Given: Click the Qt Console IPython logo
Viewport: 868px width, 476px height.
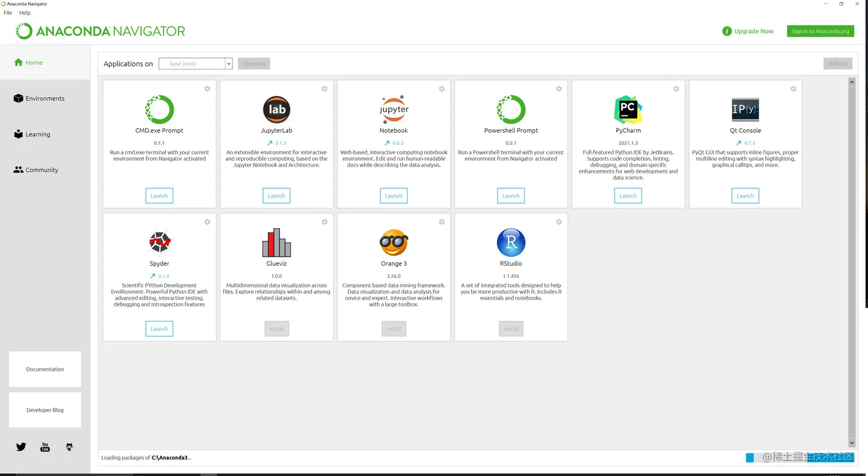Looking at the screenshot, I should [745, 109].
